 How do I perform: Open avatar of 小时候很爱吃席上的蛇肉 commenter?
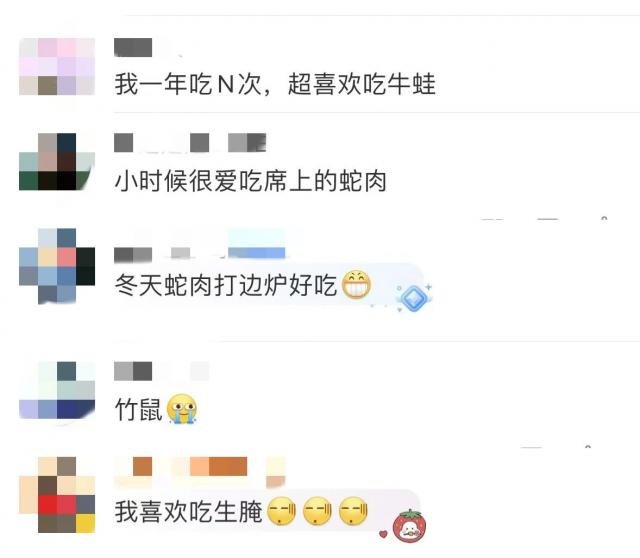pyautogui.click(x=57, y=162)
